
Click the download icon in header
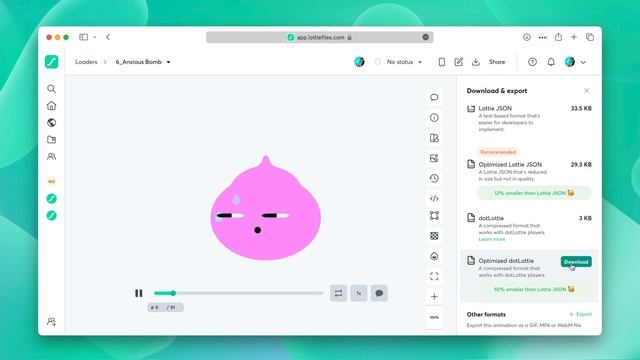click(476, 62)
